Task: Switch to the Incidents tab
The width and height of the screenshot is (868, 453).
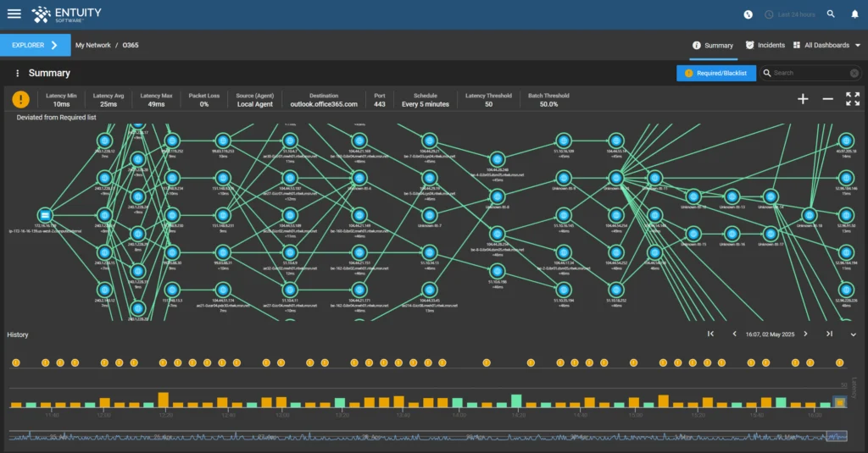Action: [x=765, y=46]
